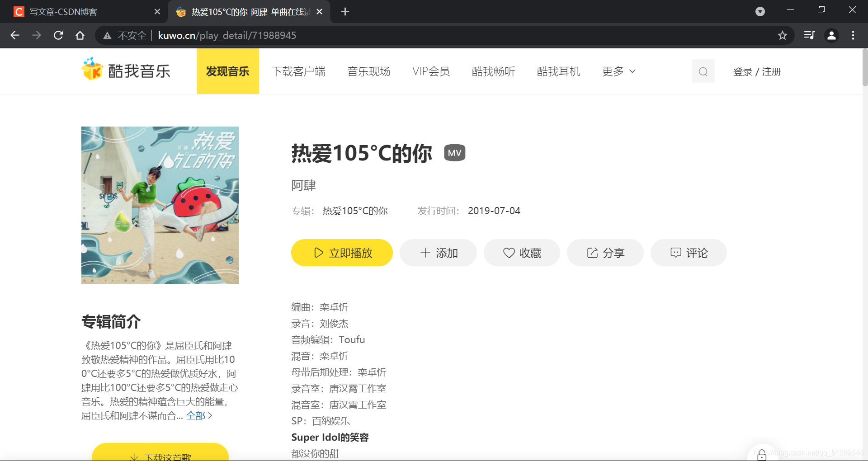Close the 热爱105°C的你 tab
This screenshot has height=461, width=868.
320,12
